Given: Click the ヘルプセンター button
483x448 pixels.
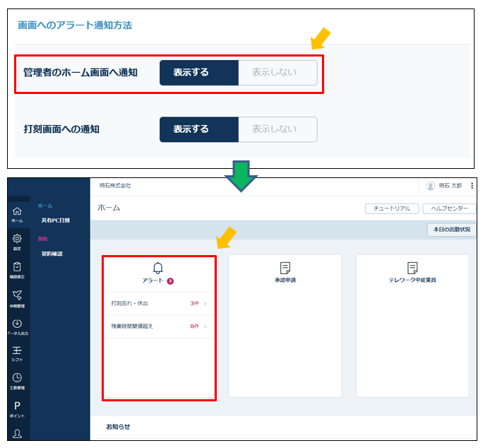Looking at the screenshot, I should click(449, 208).
